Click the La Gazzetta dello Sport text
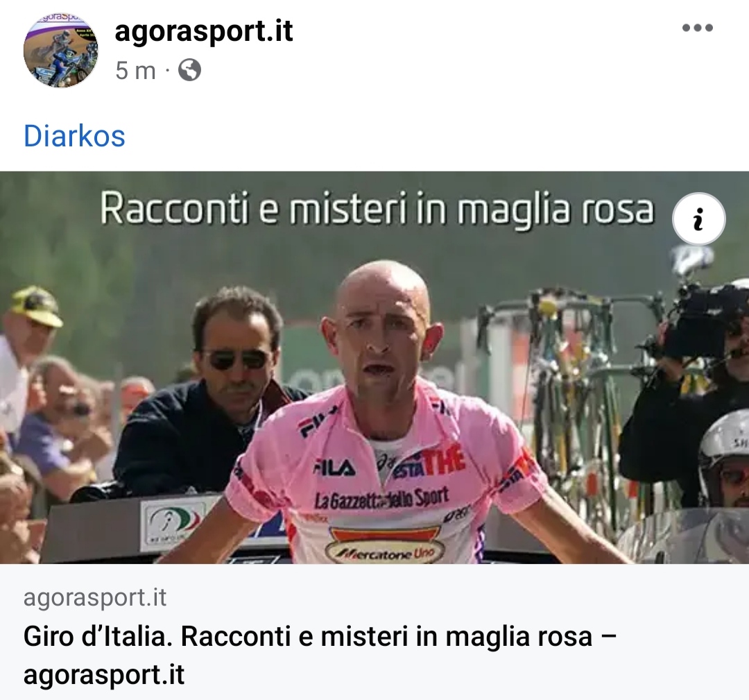Viewport: 749px width, 700px height. tap(381, 498)
